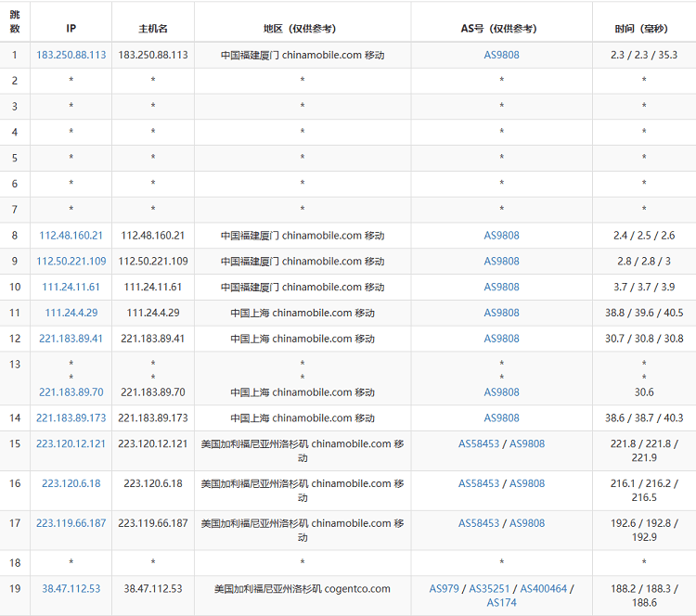
Task: Select hostname cell 183.250.88.113
Action: coord(153,55)
